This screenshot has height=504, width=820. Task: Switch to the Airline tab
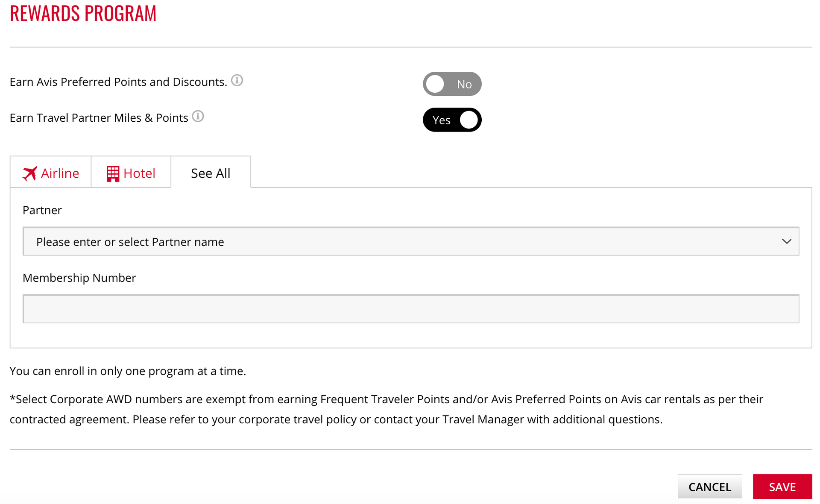tap(50, 173)
